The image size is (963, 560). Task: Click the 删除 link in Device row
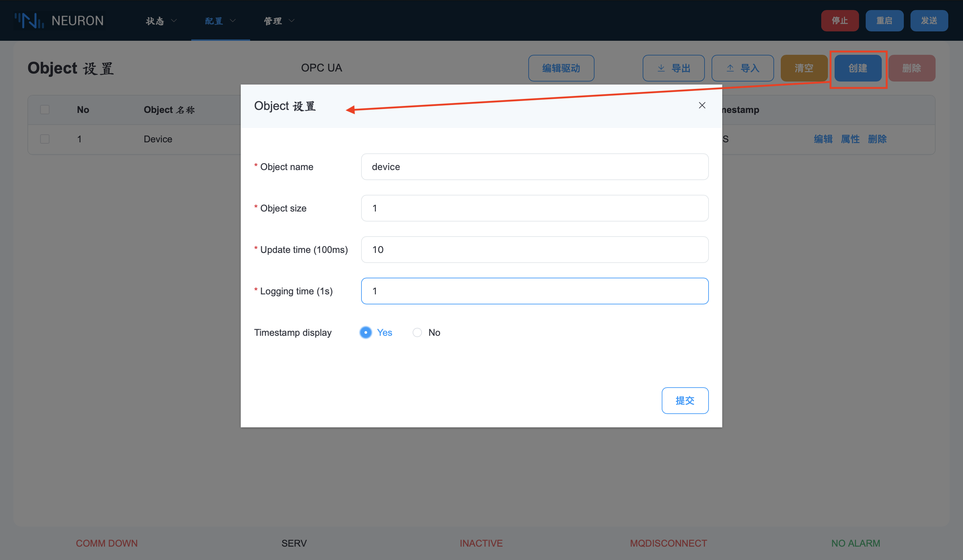click(x=877, y=139)
